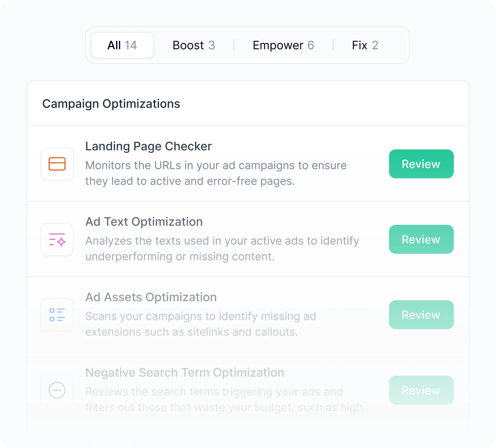Click the Campaign Optimizations section header
The image size is (496, 448).
[x=111, y=104]
